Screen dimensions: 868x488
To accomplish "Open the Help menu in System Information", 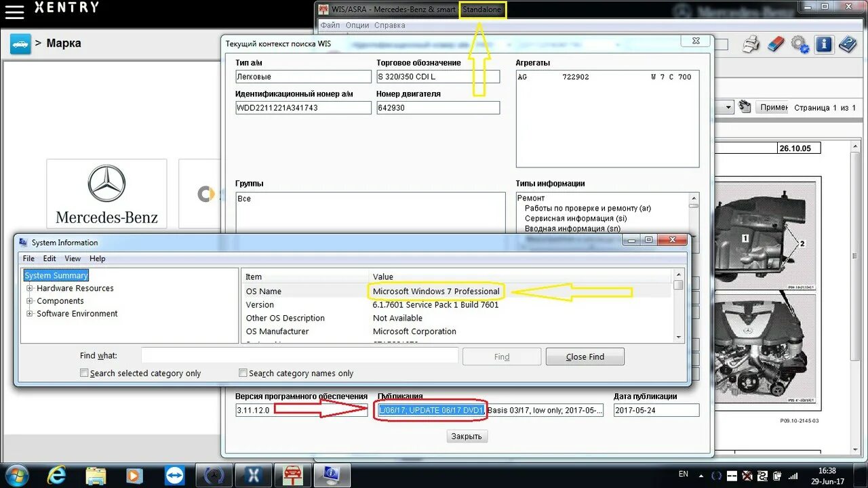I will (x=98, y=258).
